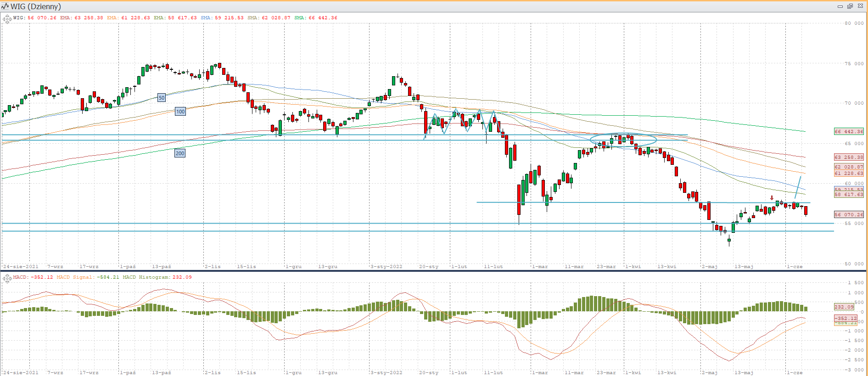This screenshot has height=376, width=868.
Task: Click the 56 070.26 last price tag on the axis
Action: click(x=848, y=215)
